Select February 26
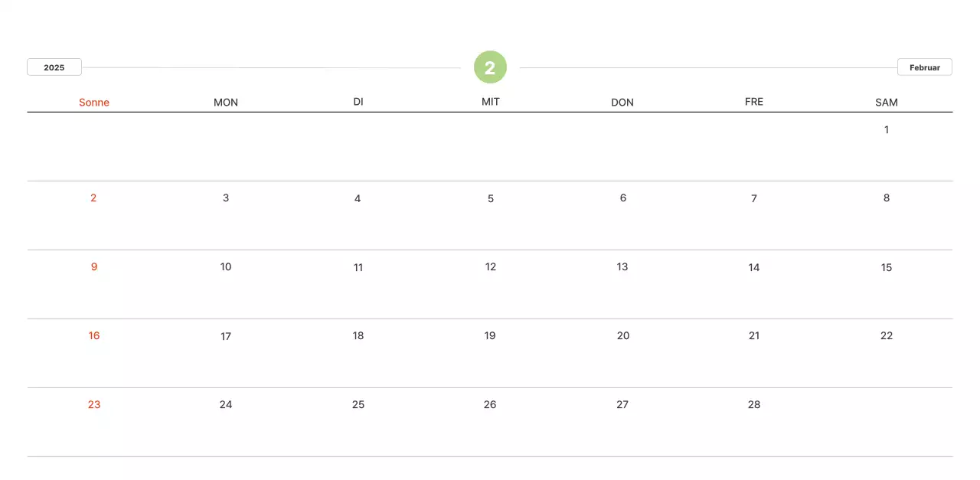This screenshot has height=480, width=980. 490,404
